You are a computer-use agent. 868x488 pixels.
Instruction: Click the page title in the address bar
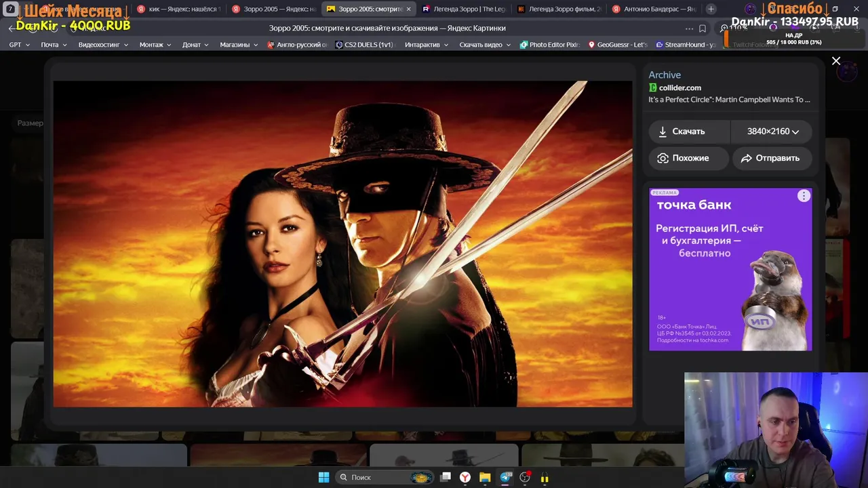[387, 28]
